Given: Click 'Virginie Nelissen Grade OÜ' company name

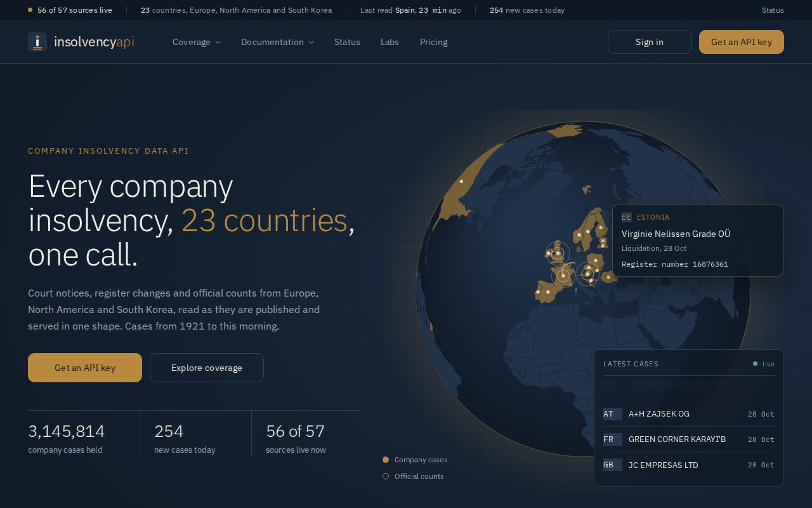Looking at the screenshot, I should (676, 234).
